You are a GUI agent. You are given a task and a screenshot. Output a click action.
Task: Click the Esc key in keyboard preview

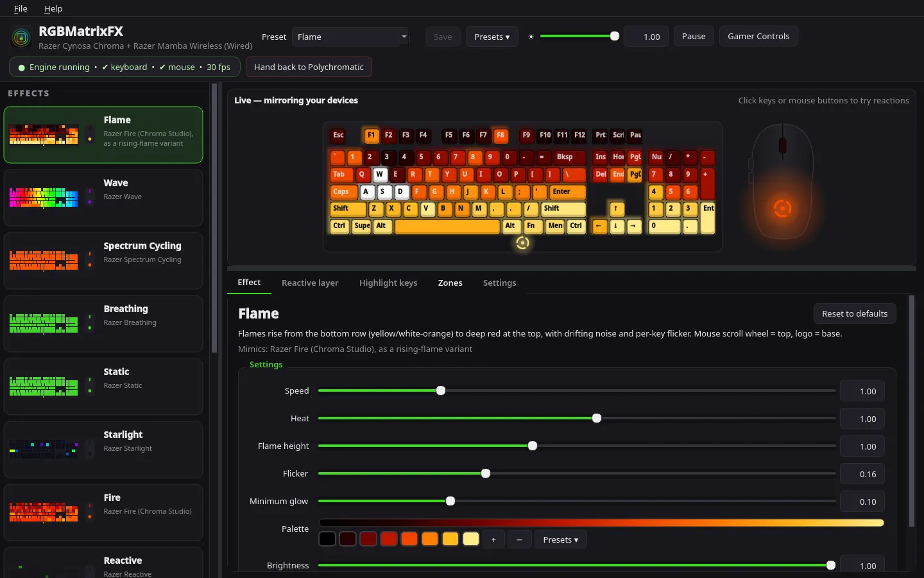click(x=338, y=136)
